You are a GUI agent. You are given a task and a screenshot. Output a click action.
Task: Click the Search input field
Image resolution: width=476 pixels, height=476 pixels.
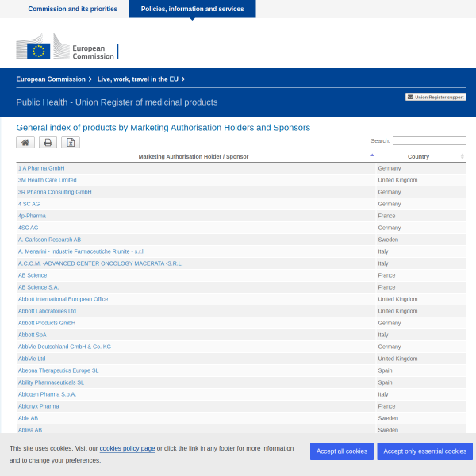click(429, 141)
